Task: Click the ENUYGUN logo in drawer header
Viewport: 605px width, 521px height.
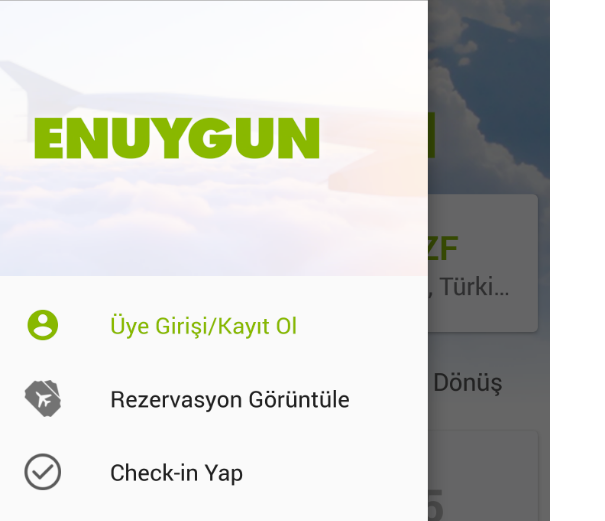Action: coord(177,138)
